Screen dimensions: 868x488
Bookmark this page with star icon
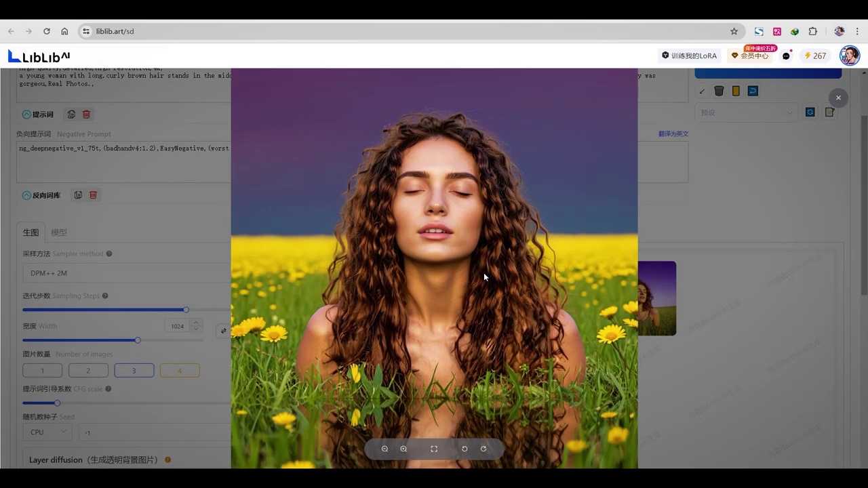tap(734, 31)
